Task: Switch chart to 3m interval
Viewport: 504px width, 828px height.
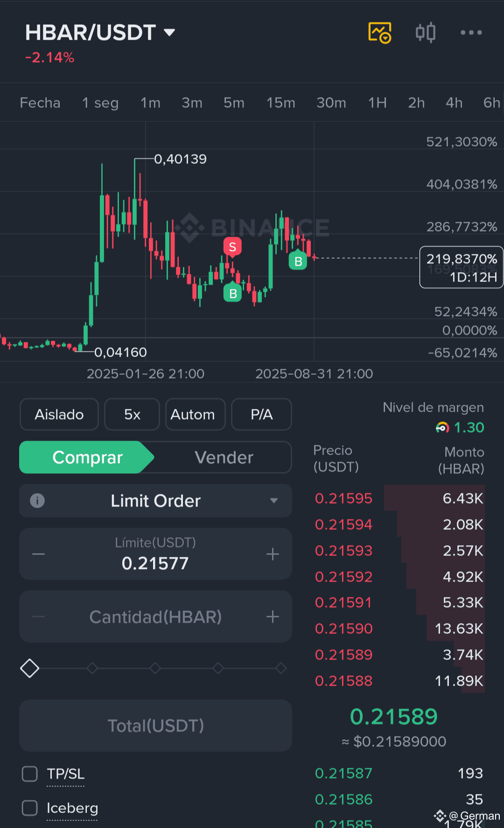Action: [x=192, y=103]
